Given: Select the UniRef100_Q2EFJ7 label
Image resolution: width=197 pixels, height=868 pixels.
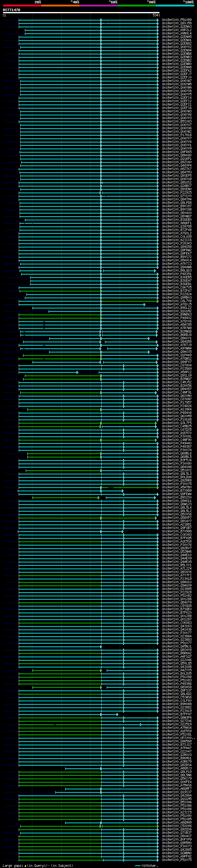Looking at the screenshot, I should pyautogui.click(x=177, y=74).
